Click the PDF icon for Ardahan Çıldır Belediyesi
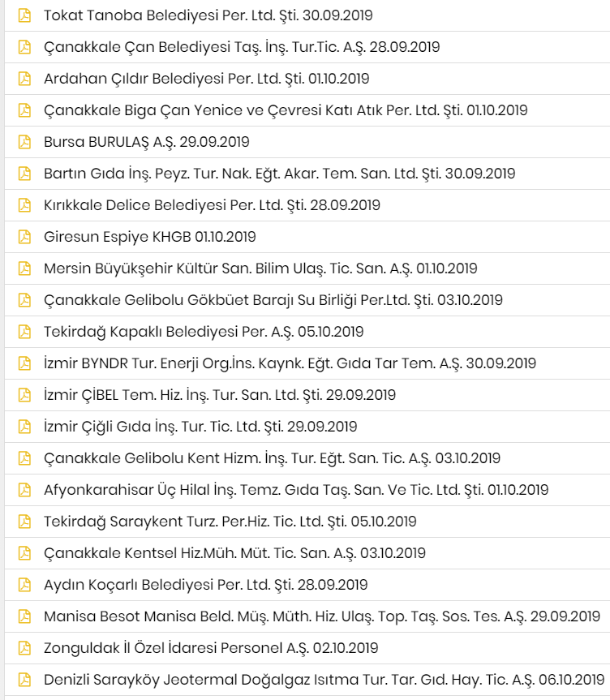 [x=24, y=79]
